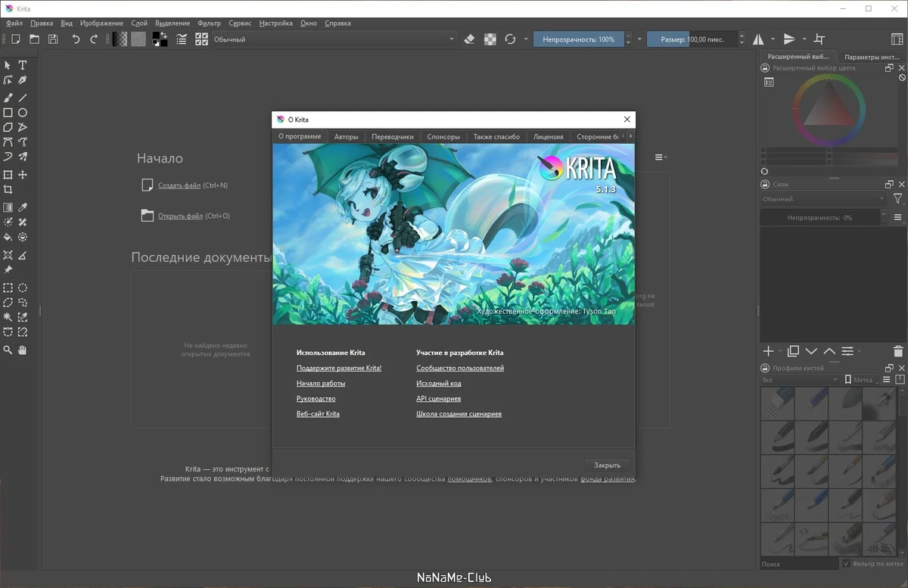This screenshot has height=588, width=908.
Task: Select the Rectangle tool
Action: pos(8,113)
